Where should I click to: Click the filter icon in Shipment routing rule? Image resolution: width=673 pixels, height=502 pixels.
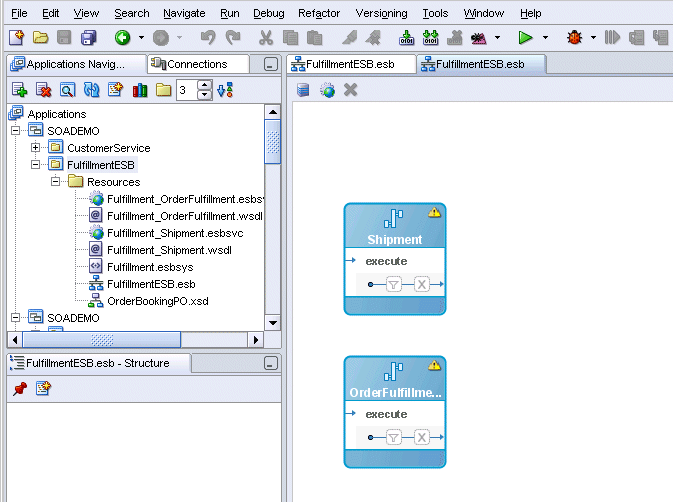[x=394, y=284]
